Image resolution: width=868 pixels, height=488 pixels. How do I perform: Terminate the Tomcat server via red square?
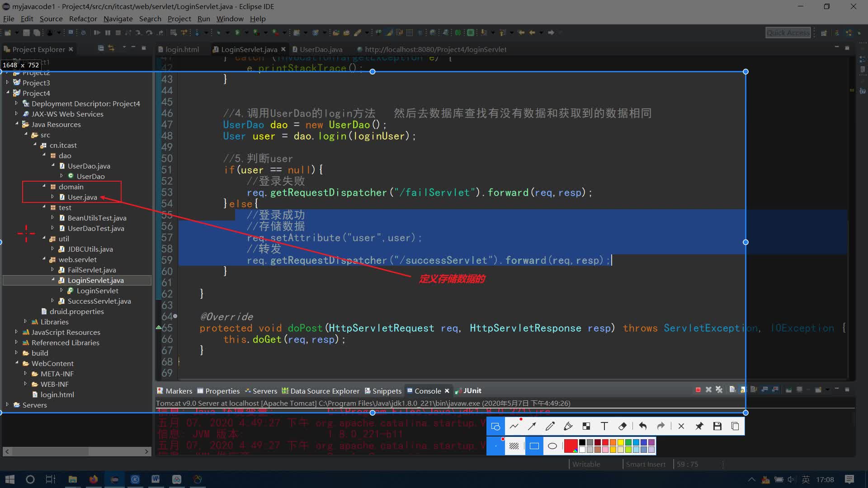[698, 390]
